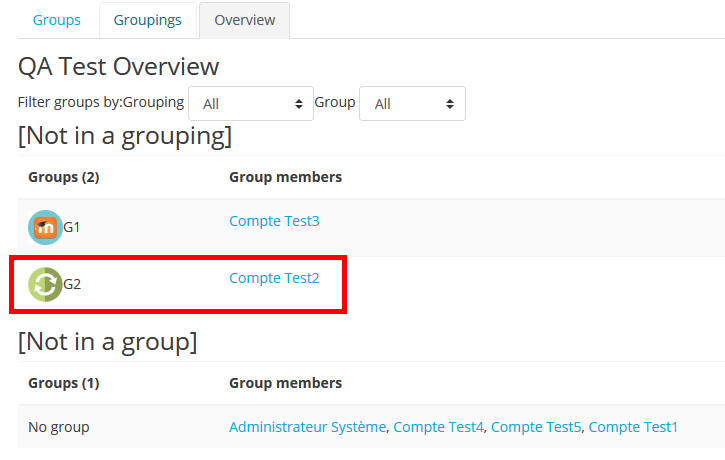The height and width of the screenshot is (460, 725).
Task: Open Compte Test5 profile link
Action: [x=536, y=427]
